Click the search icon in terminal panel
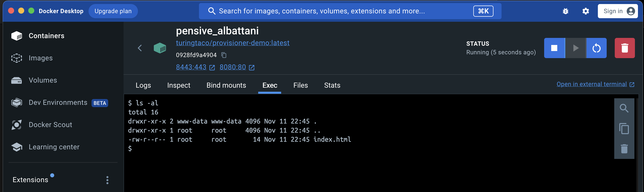This screenshot has height=192, width=644. click(x=624, y=108)
